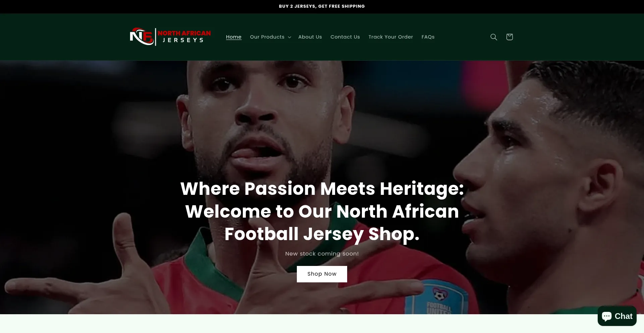Click the Shop Now button
Image resolution: width=644 pixels, height=333 pixels.
(322, 274)
